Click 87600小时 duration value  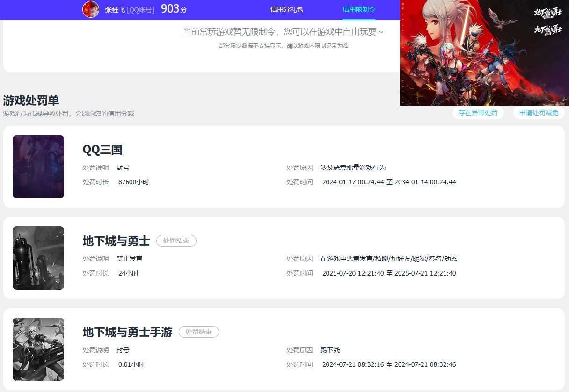pyautogui.click(x=134, y=182)
